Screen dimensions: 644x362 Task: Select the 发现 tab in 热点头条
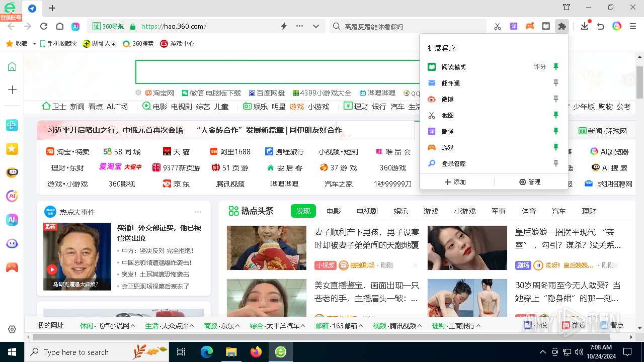point(303,211)
